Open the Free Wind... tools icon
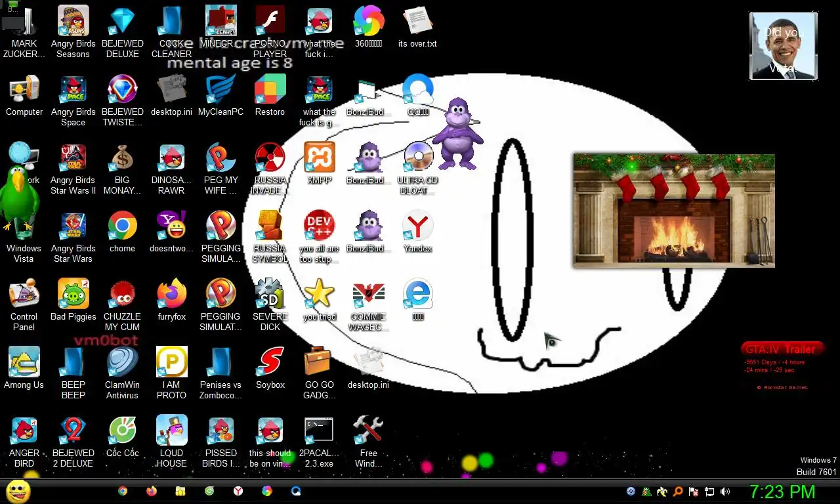This screenshot has height=504, width=840. (x=368, y=441)
